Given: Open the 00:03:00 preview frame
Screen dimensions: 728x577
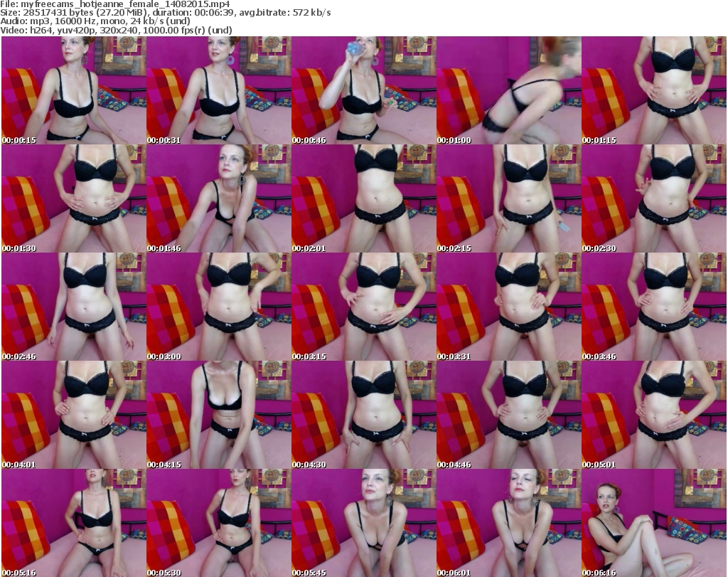Looking at the screenshot, I should (219, 307).
